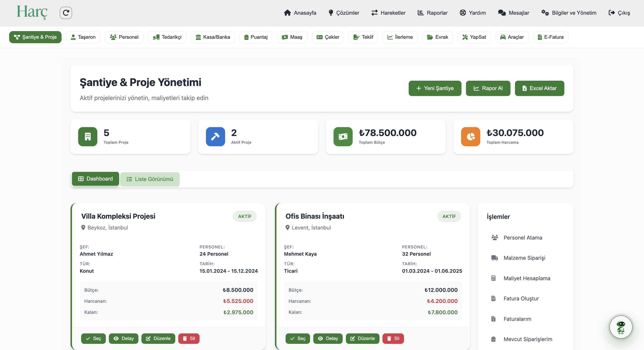Open Personel Atama from İşlemler panel
Image resolution: width=644 pixels, height=350 pixels.
[x=523, y=238]
